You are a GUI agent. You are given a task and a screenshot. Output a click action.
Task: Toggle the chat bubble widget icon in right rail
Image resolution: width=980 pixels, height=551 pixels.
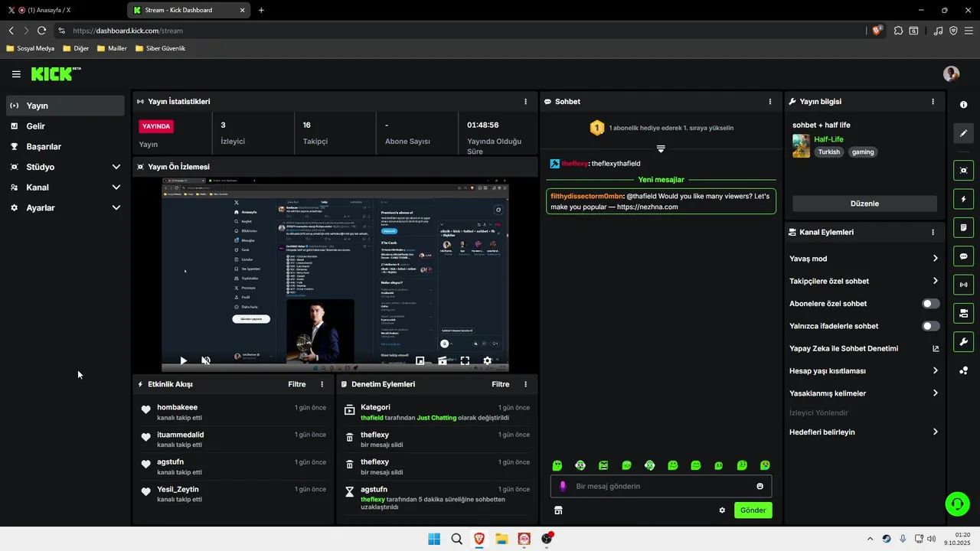[964, 256]
